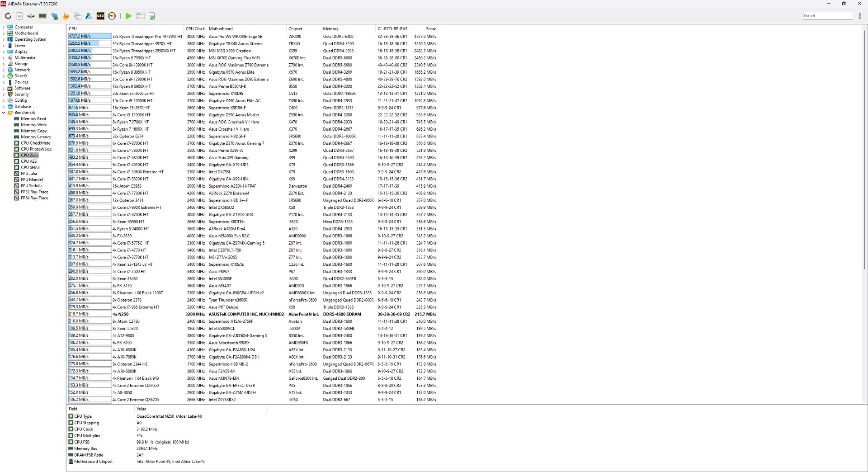Click the Field column header in details
868x472 pixels.
pos(101,409)
